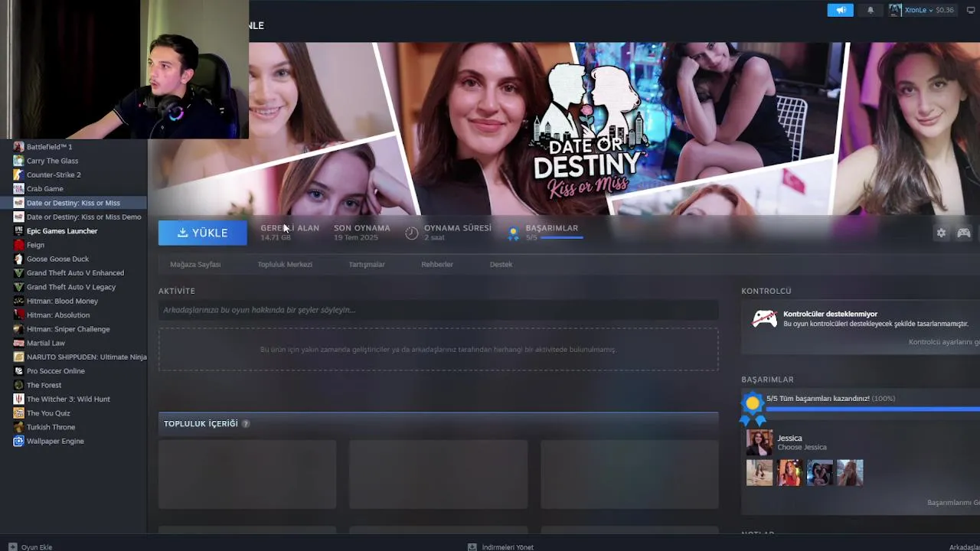Click the Crab Game icon
The image size is (980, 551).
click(x=19, y=189)
